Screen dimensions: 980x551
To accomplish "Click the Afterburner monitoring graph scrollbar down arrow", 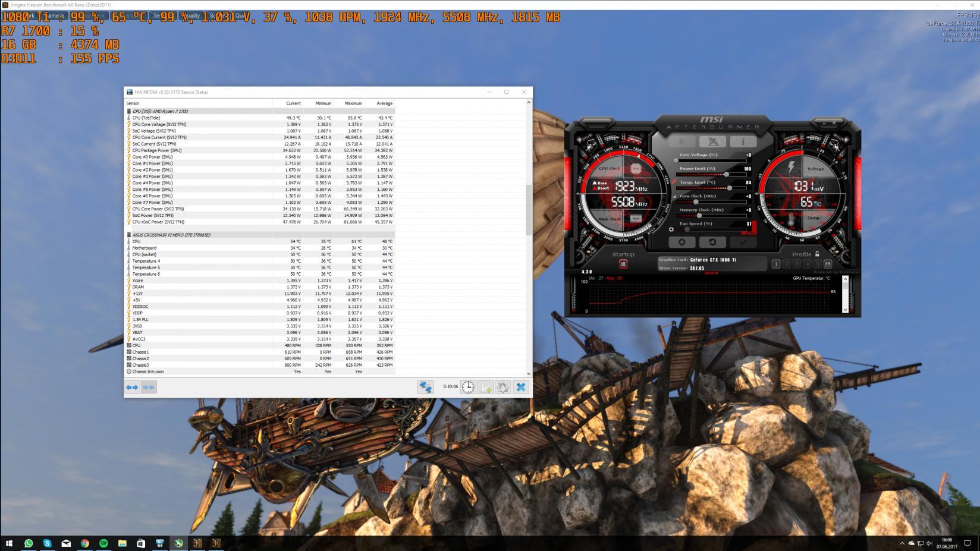I will pyautogui.click(x=845, y=309).
